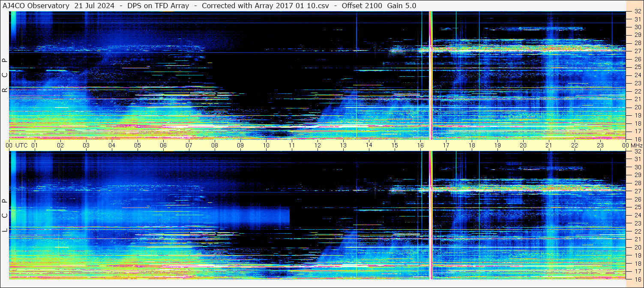
Task: Click hour '01' on the UTC axis
Action: 35,145
